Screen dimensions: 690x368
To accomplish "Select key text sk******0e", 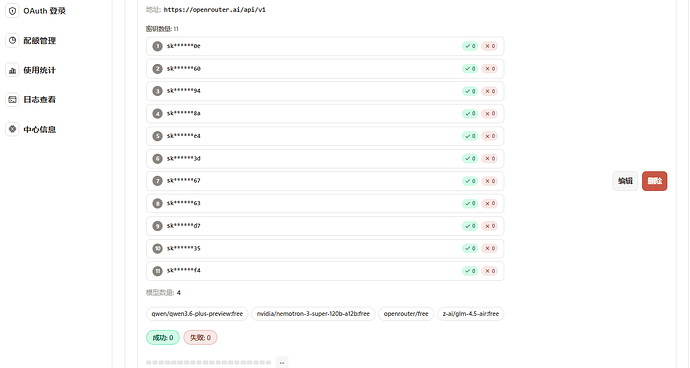I will tap(184, 46).
